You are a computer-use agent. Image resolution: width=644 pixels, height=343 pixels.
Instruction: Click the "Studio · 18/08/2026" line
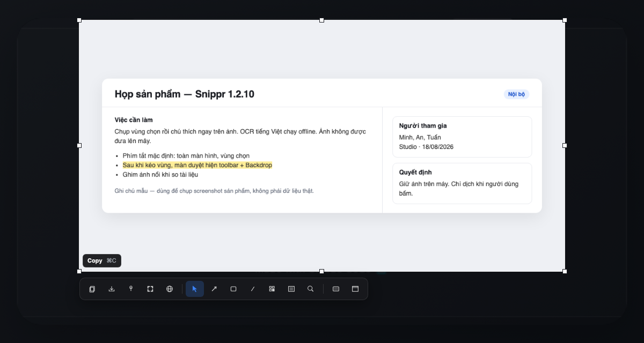coord(426,147)
